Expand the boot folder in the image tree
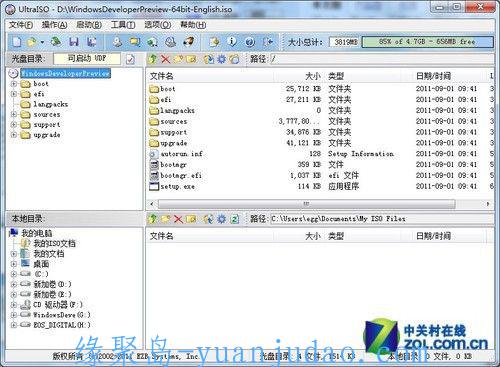This screenshot has width=500, height=367. pyautogui.click(x=14, y=84)
